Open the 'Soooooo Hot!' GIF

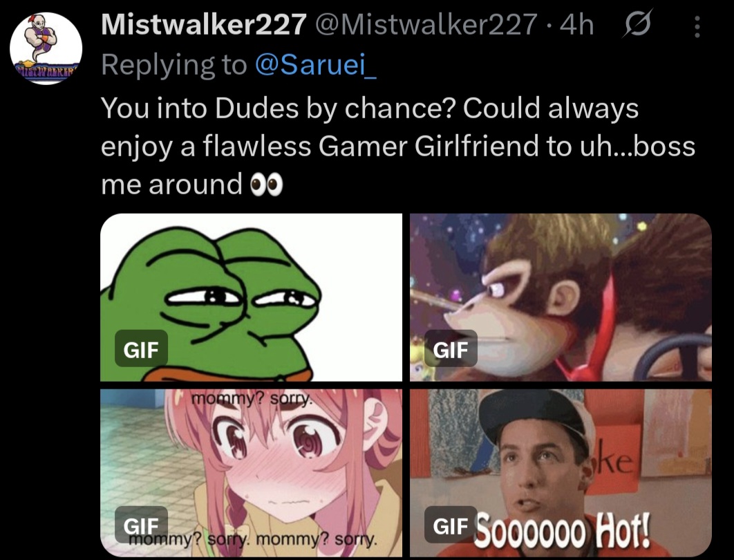561,473
